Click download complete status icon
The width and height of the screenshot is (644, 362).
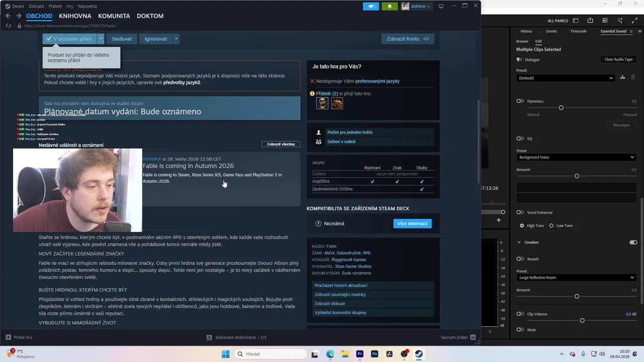[x=210, y=337]
